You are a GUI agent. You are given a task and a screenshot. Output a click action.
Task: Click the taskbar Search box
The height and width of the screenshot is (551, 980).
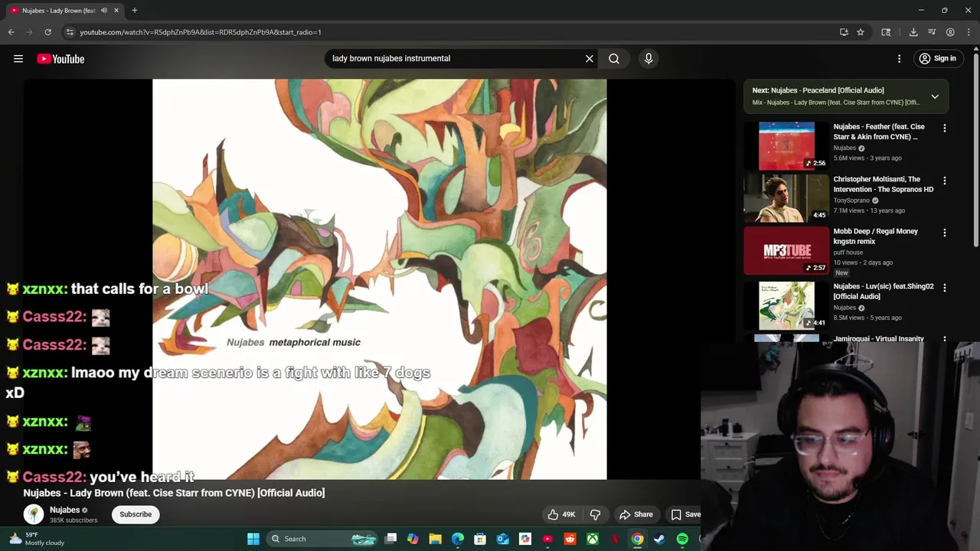click(x=322, y=539)
